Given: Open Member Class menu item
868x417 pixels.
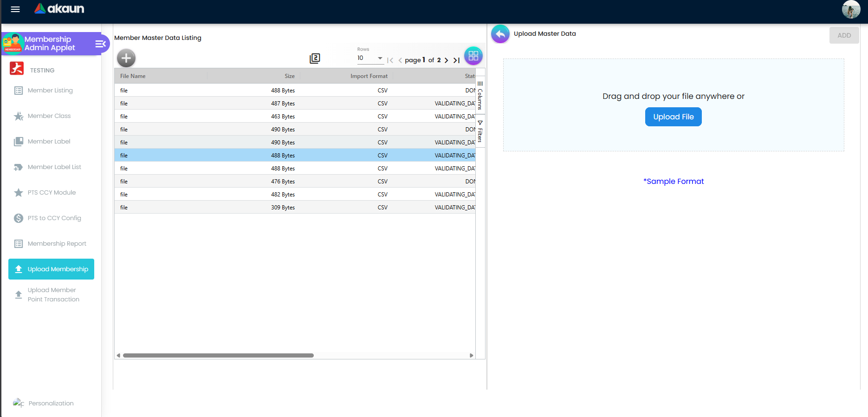Looking at the screenshot, I should click(x=51, y=116).
